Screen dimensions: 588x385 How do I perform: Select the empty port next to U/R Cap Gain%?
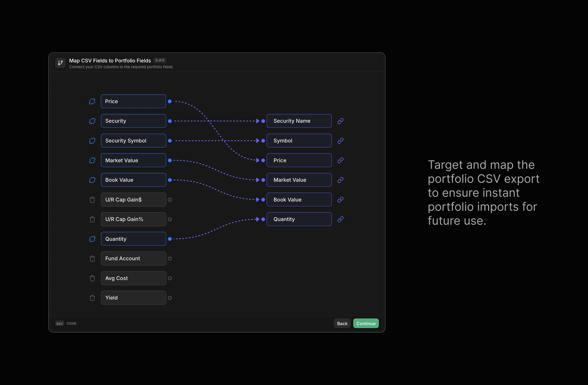[170, 219]
